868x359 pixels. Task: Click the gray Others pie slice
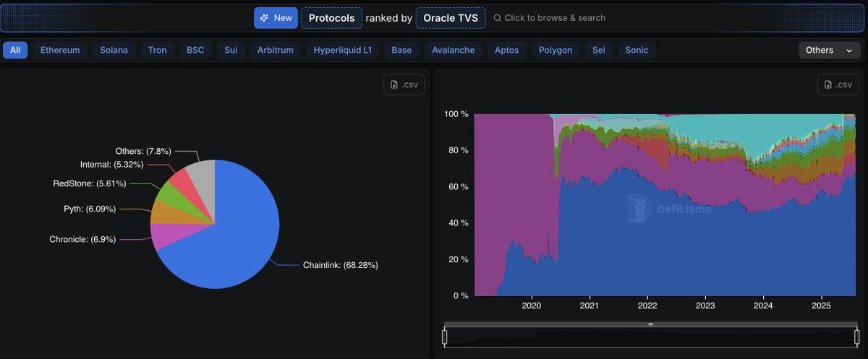pos(203,181)
